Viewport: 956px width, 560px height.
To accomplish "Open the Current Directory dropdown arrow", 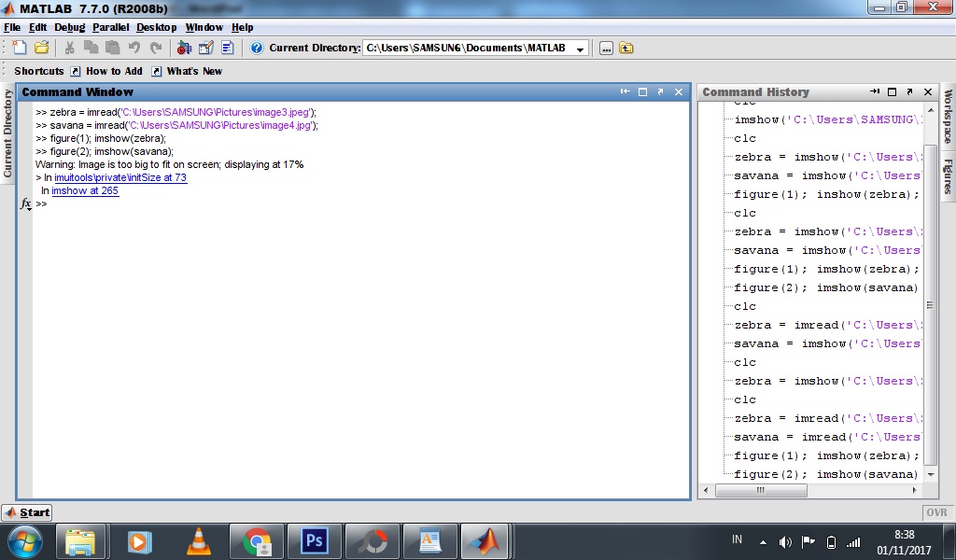I will [581, 49].
